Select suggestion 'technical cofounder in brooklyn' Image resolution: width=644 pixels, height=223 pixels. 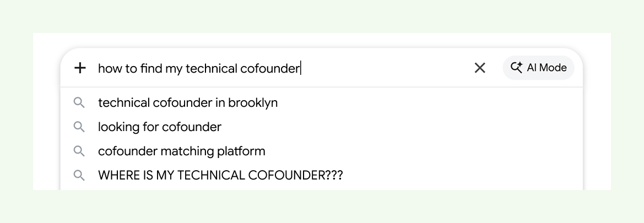tap(322, 102)
